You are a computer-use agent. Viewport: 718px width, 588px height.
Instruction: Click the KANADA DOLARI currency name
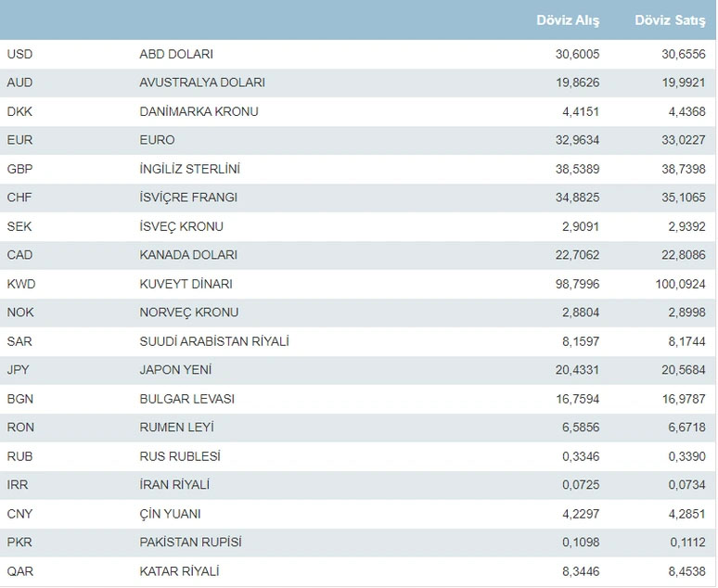click(188, 255)
